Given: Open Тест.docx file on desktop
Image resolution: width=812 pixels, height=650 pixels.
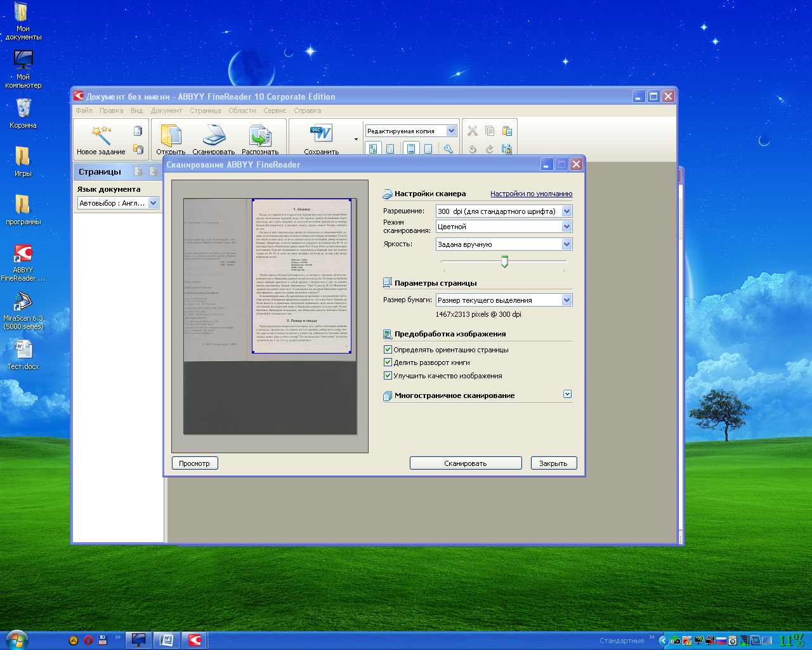Looking at the screenshot, I should pyautogui.click(x=23, y=355).
